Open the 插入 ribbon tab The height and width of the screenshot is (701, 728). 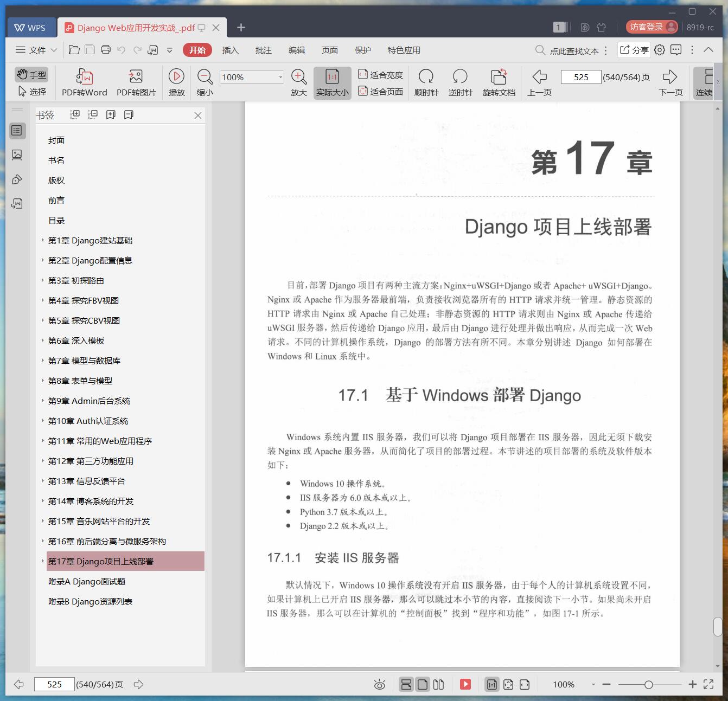[230, 50]
